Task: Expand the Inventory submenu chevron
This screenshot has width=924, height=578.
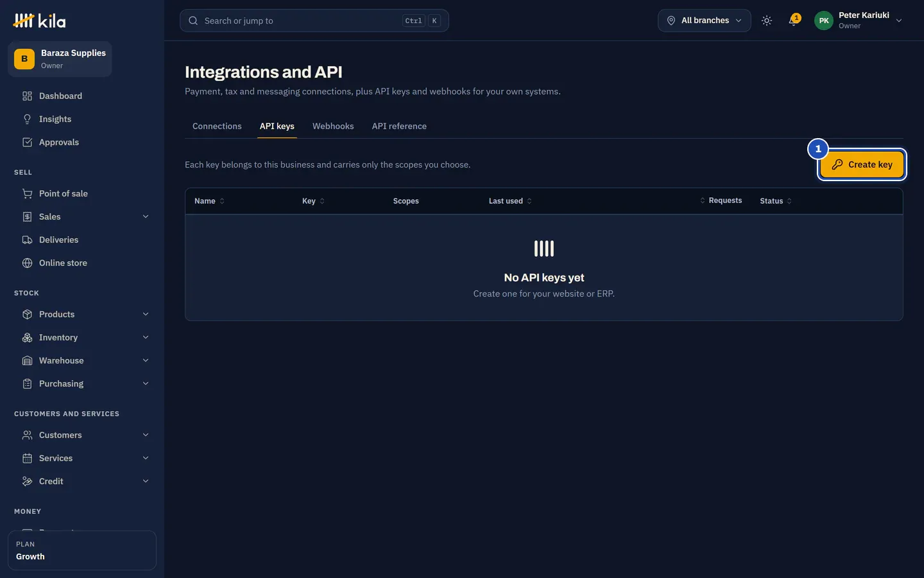Action: [x=146, y=337]
